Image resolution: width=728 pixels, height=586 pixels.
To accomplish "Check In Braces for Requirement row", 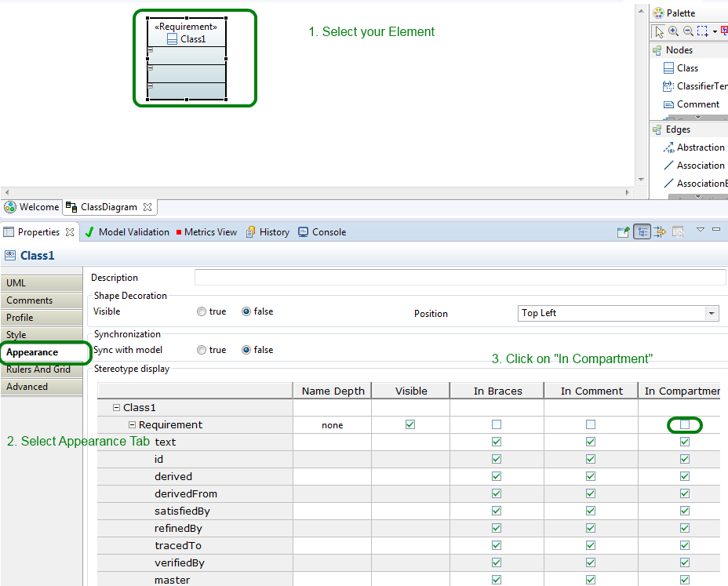I will coord(497,424).
